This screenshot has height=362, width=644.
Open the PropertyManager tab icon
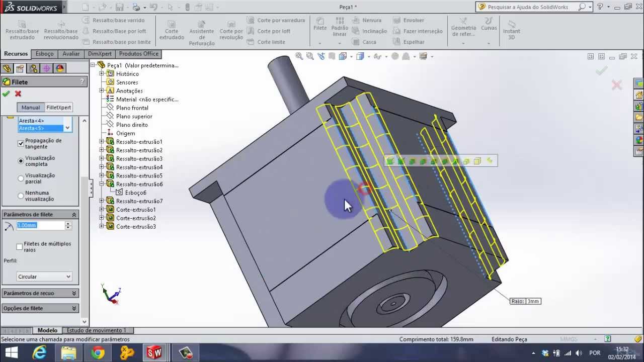(x=20, y=68)
